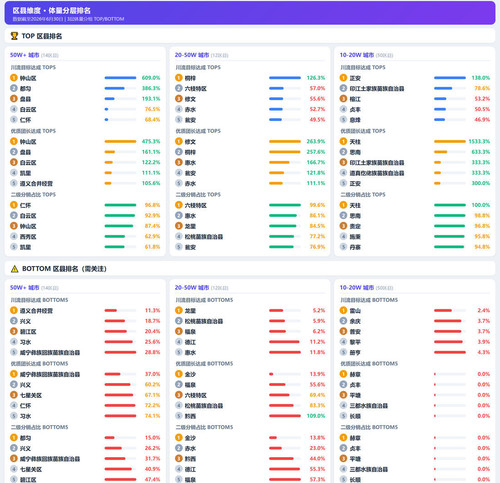Click the 50W+ 城市 heading in the TOP section
Image resolution: width=500 pixels, height=483 pixels.
25,55
